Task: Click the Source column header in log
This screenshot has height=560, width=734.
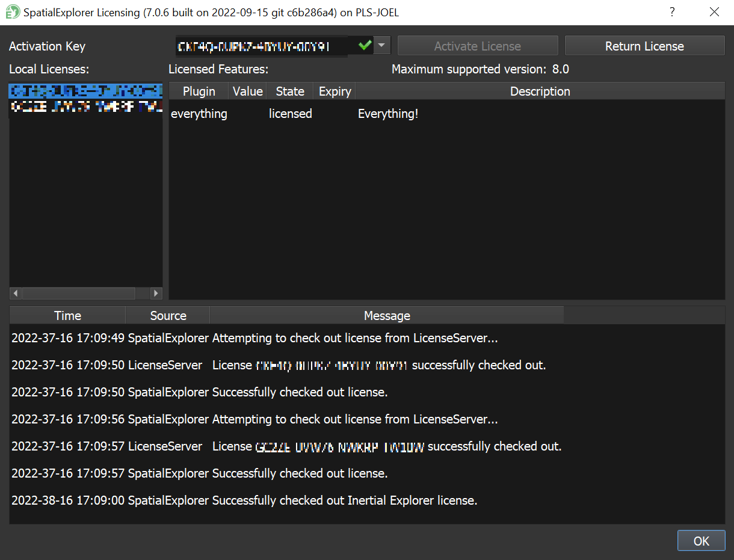Action: pos(168,316)
